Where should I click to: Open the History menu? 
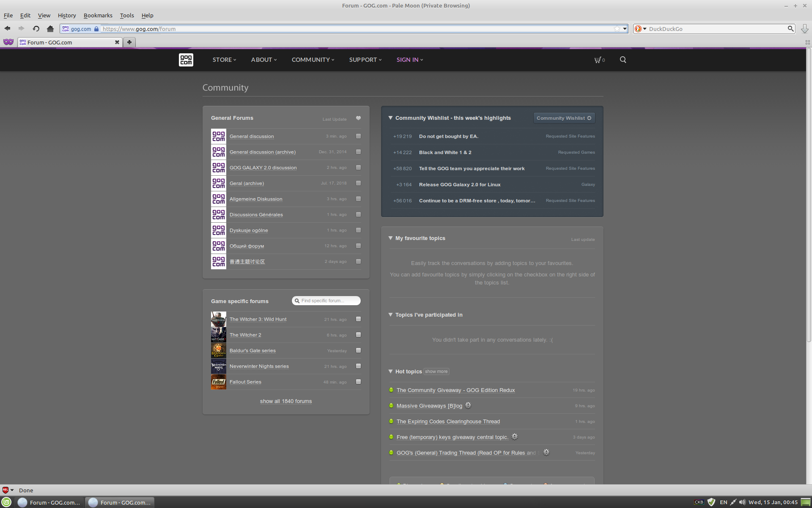[x=67, y=15]
